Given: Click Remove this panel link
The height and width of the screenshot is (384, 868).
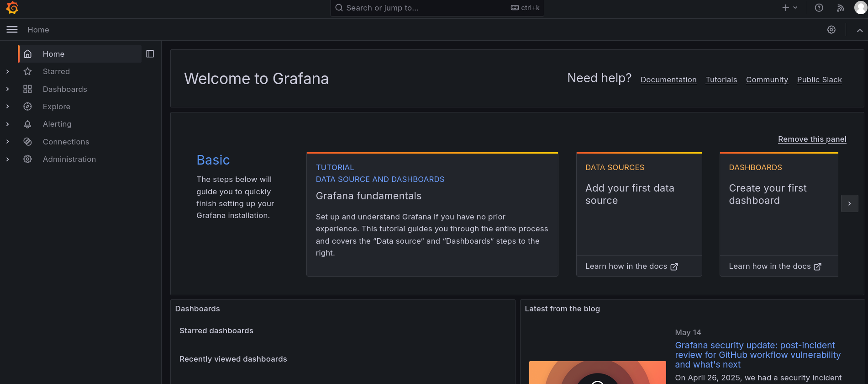Looking at the screenshot, I should (812, 139).
